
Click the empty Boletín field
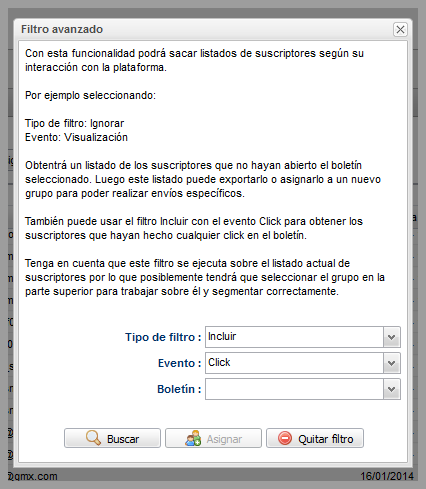coord(294,389)
